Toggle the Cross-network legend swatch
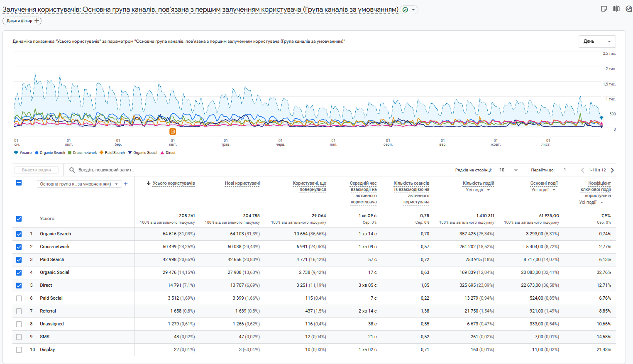This screenshot has height=364, width=633. (70, 153)
